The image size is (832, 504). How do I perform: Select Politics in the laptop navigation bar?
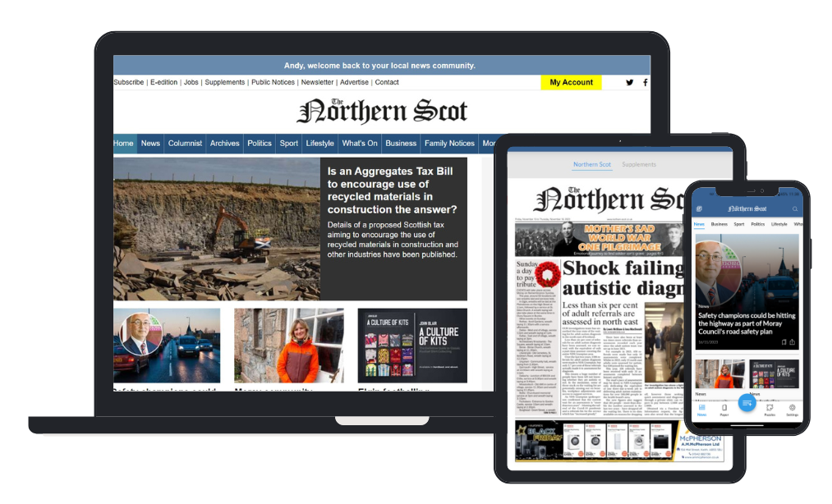click(x=260, y=144)
